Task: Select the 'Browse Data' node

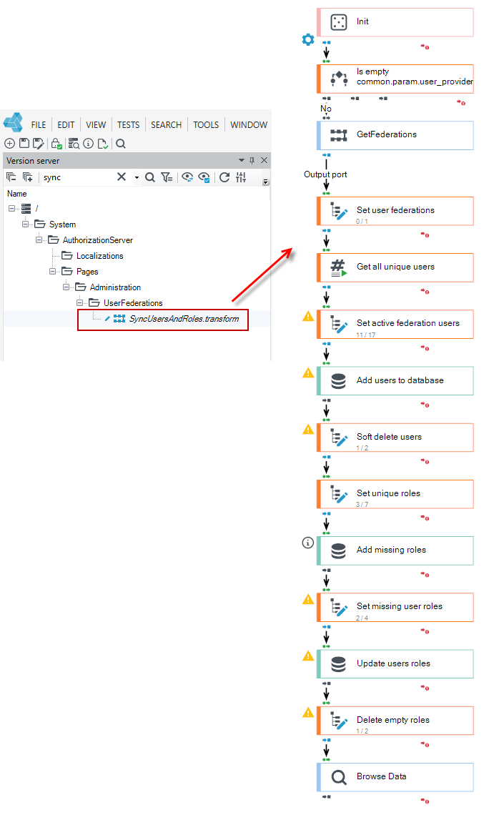Action: click(395, 778)
